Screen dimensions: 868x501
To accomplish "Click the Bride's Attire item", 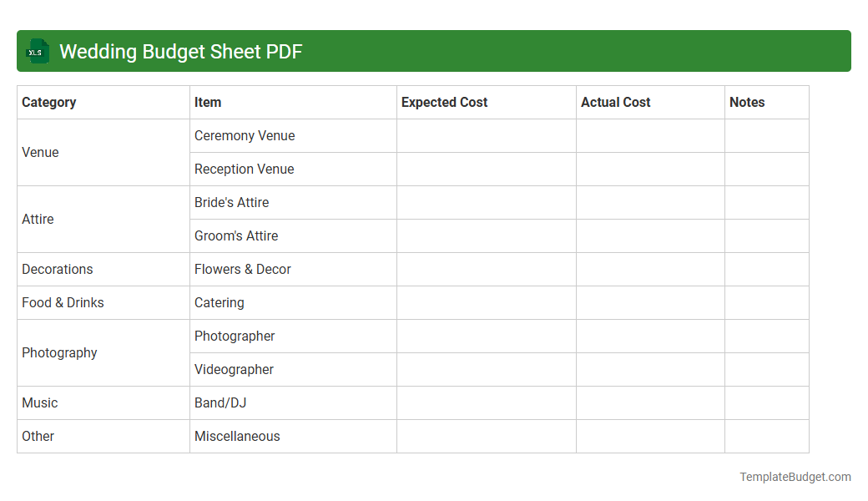I will click(x=231, y=202).
